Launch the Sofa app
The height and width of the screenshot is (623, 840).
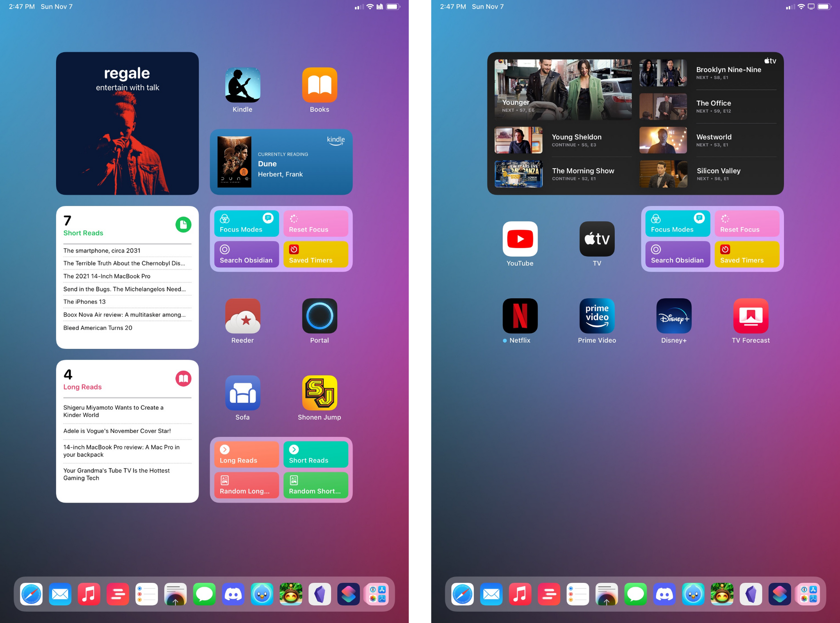[x=242, y=393]
